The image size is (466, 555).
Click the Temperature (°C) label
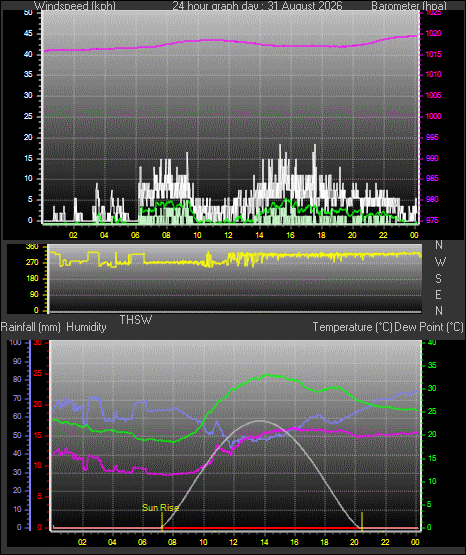tap(352, 327)
